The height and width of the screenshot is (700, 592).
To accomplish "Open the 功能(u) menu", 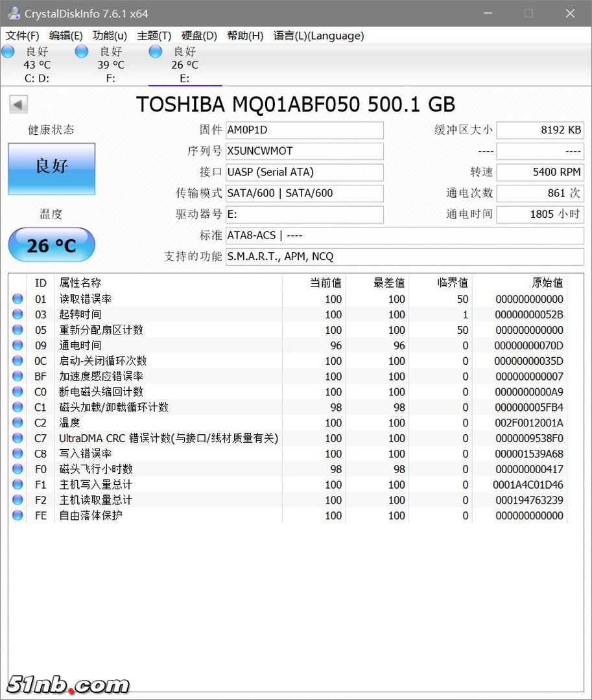I will tap(109, 36).
